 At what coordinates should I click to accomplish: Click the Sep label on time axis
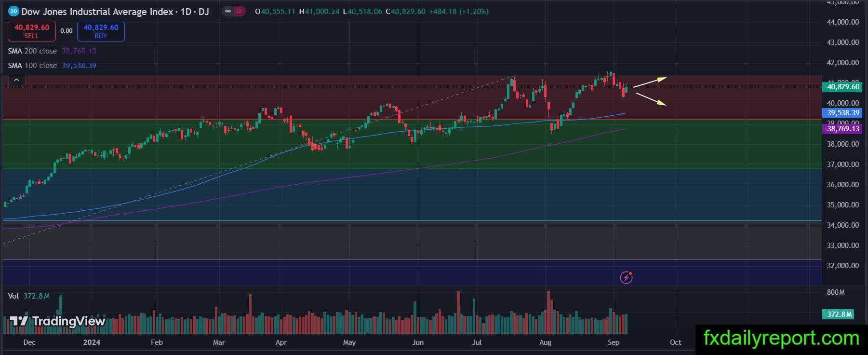pyautogui.click(x=614, y=342)
